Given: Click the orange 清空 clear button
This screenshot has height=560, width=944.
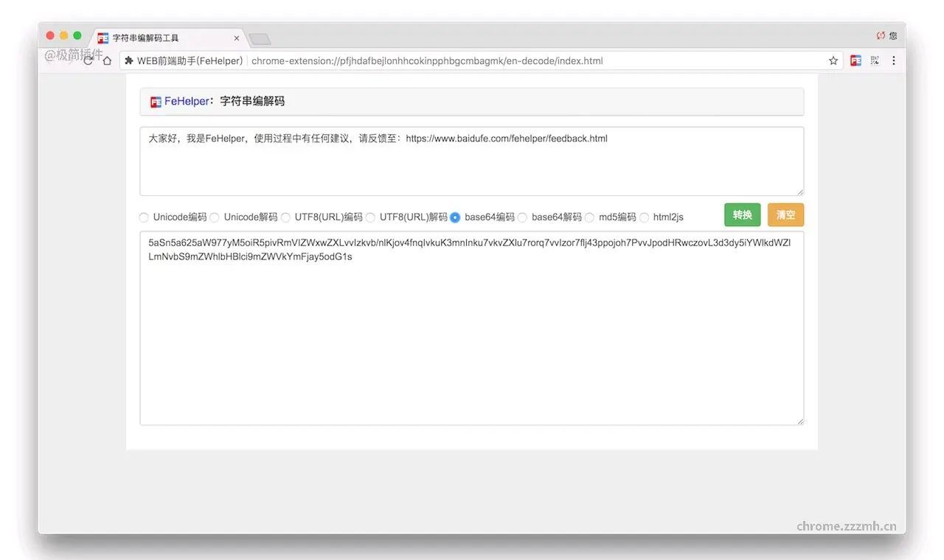Looking at the screenshot, I should click(785, 215).
